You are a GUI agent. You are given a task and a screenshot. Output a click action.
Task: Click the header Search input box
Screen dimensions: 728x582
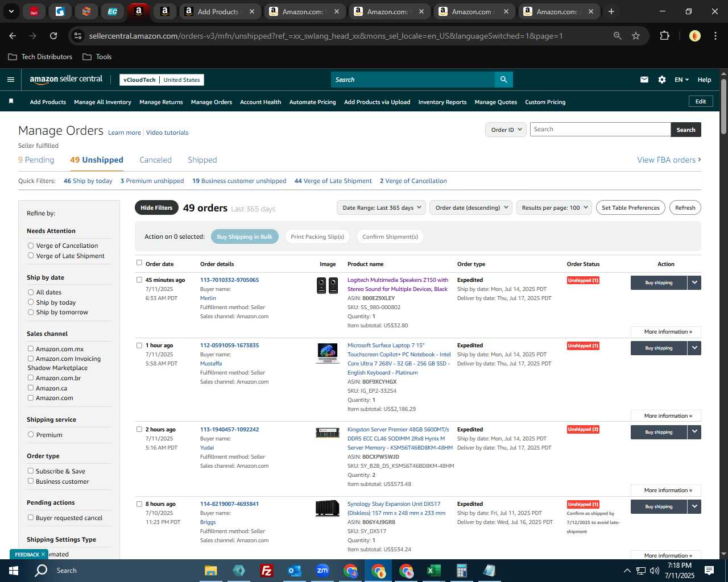pyautogui.click(x=412, y=80)
